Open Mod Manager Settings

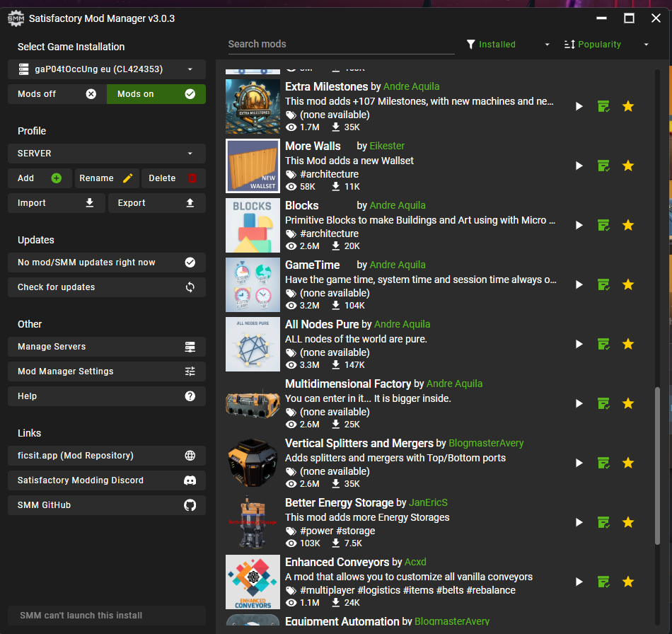[107, 371]
